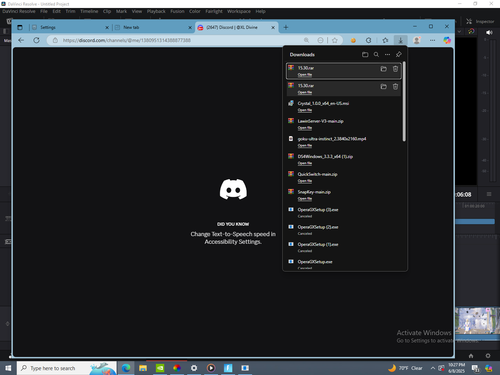Add a new browser tab

pos(286,27)
